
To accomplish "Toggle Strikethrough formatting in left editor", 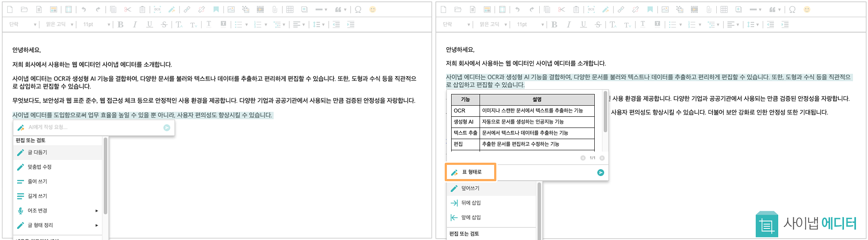I will pos(164,24).
